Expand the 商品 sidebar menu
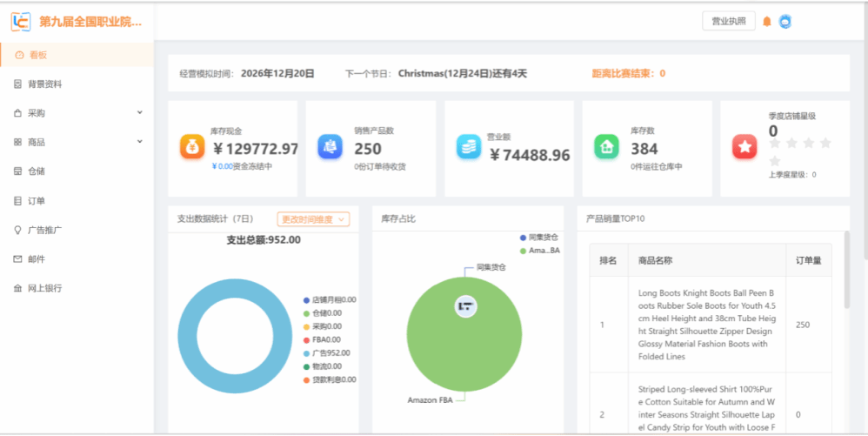Viewport: 868px width, 436px height. click(77, 143)
